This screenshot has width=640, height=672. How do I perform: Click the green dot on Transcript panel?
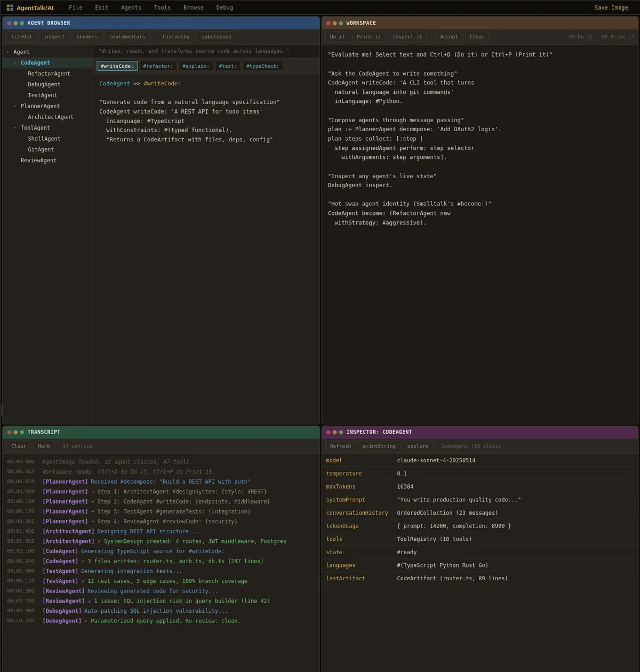click(x=22, y=432)
